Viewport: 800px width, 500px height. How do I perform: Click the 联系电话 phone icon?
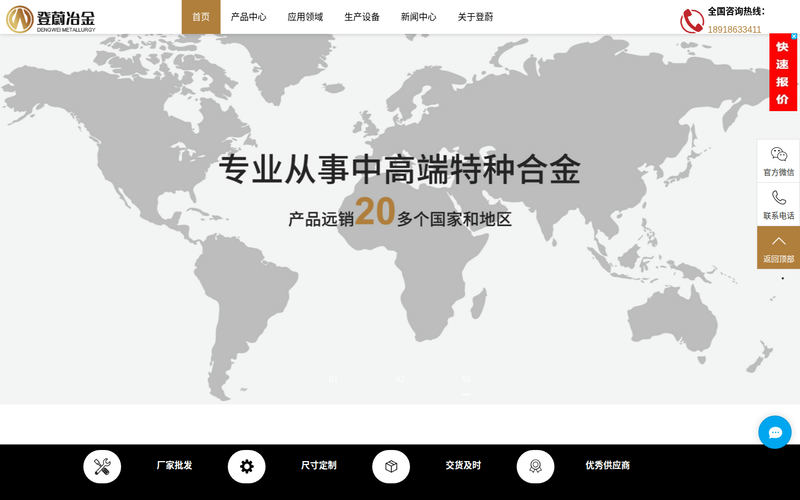[x=779, y=197]
